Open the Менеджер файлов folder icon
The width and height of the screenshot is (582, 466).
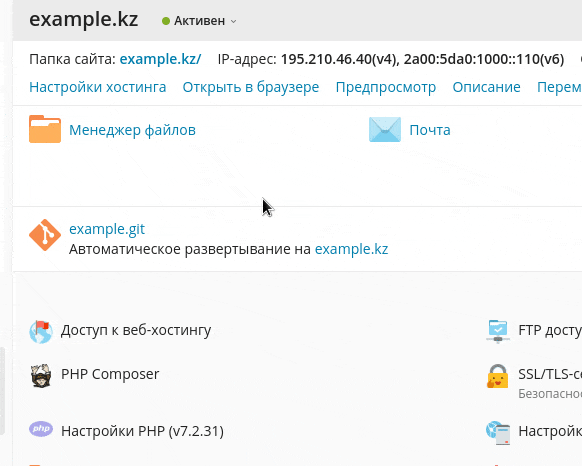pos(45,129)
